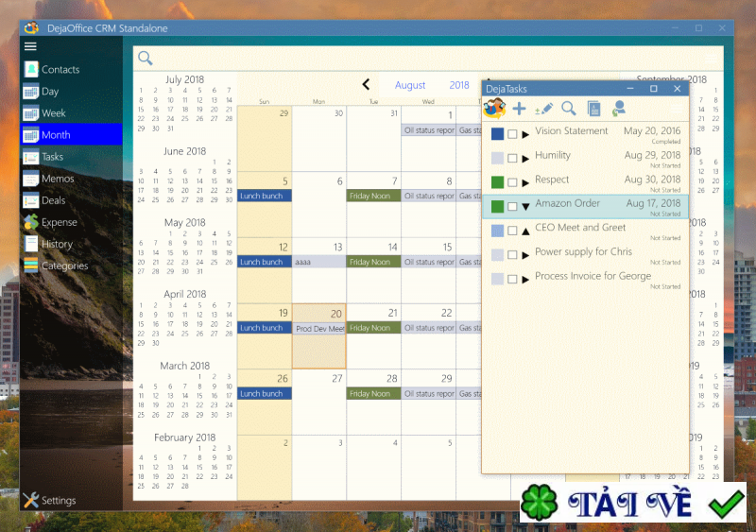Expand Process Invoice for George arrow
Screen dimensions: 756x532
tap(525, 279)
